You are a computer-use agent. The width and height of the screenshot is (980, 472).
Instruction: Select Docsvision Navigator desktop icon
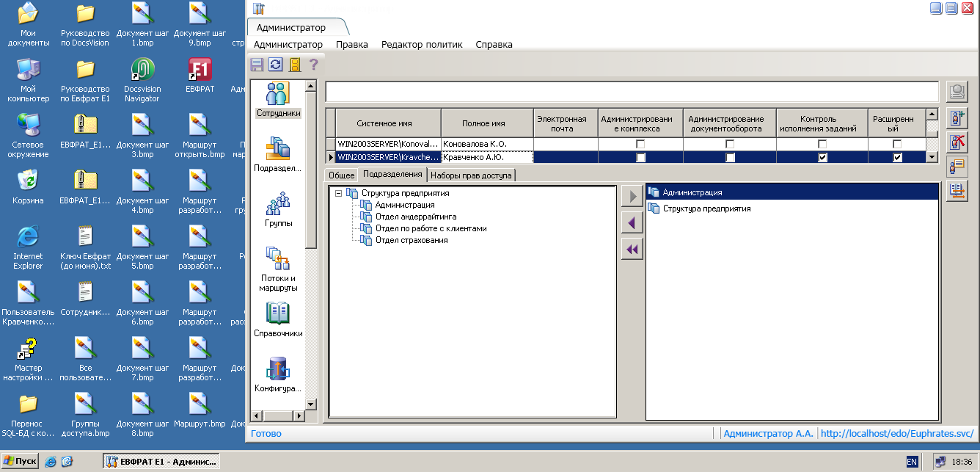pyautogui.click(x=142, y=81)
